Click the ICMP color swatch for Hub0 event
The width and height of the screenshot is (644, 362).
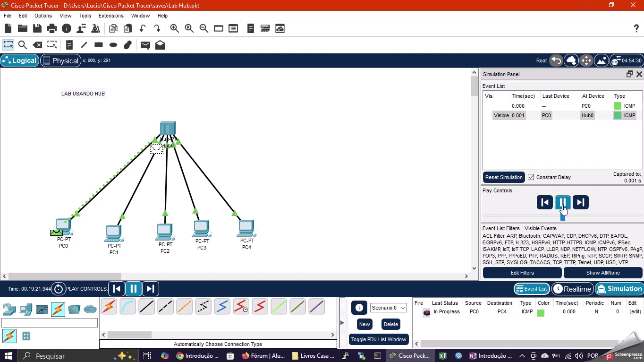click(617, 115)
